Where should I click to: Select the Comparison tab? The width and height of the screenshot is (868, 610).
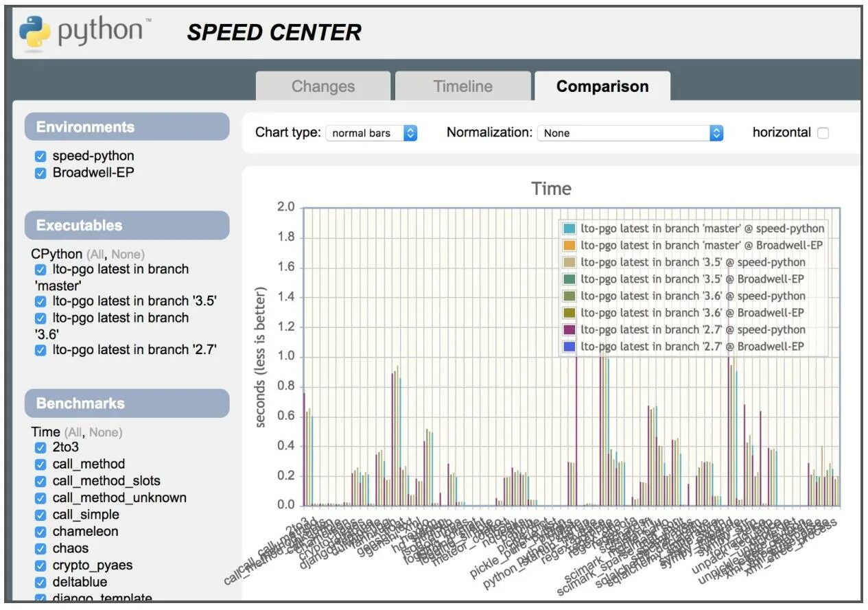tap(602, 86)
